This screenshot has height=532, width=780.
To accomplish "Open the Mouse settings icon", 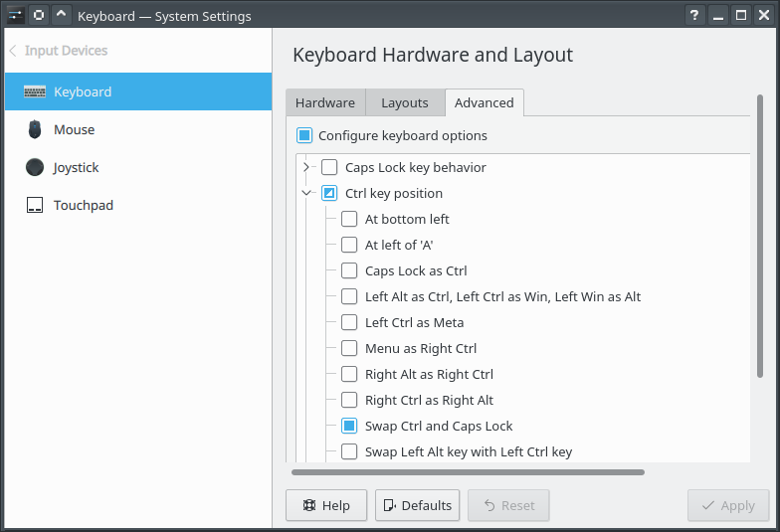I will click(35, 129).
